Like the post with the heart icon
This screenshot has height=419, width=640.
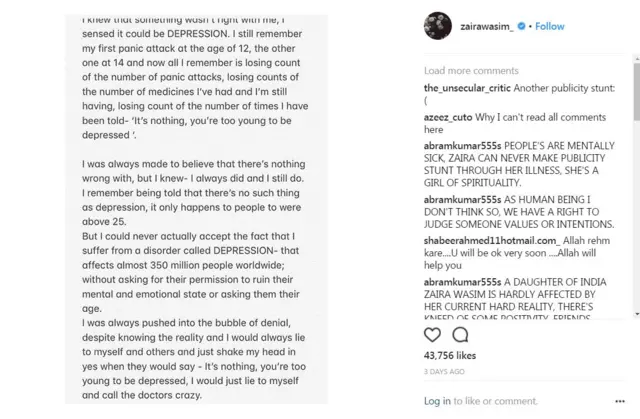click(432, 335)
